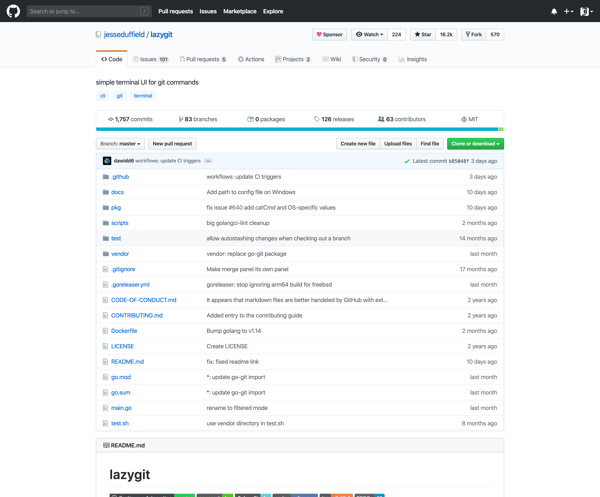View the 126 releases
The height and width of the screenshot is (497, 600).
[334, 119]
